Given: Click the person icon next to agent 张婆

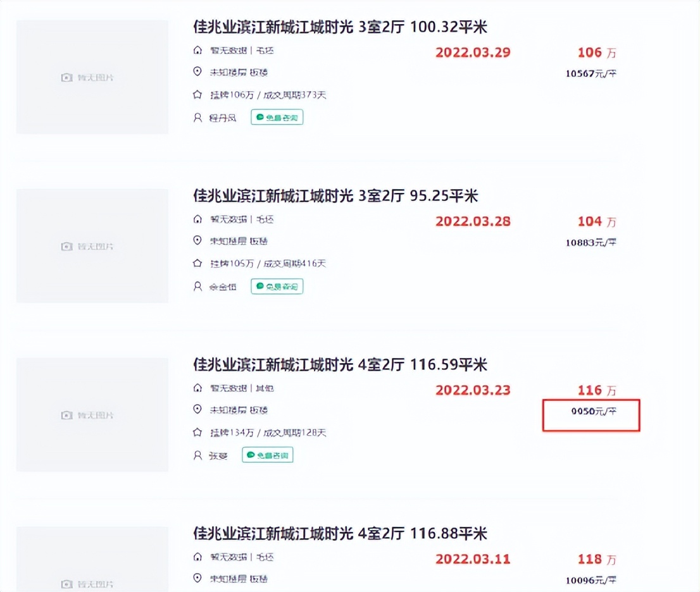Looking at the screenshot, I should 197,455.
